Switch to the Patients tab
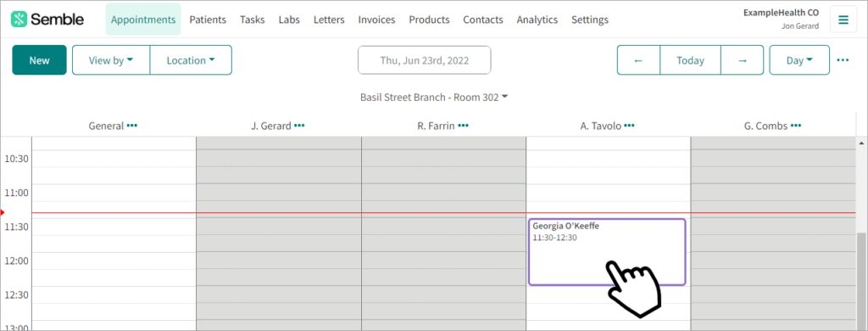Image resolution: width=868 pixels, height=331 pixels. point(208,20)
